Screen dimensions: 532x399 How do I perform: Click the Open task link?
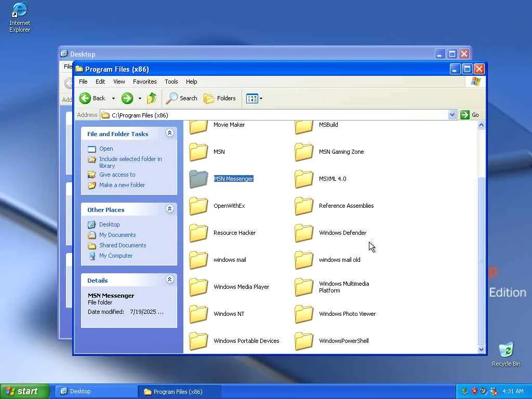point(106,149)
